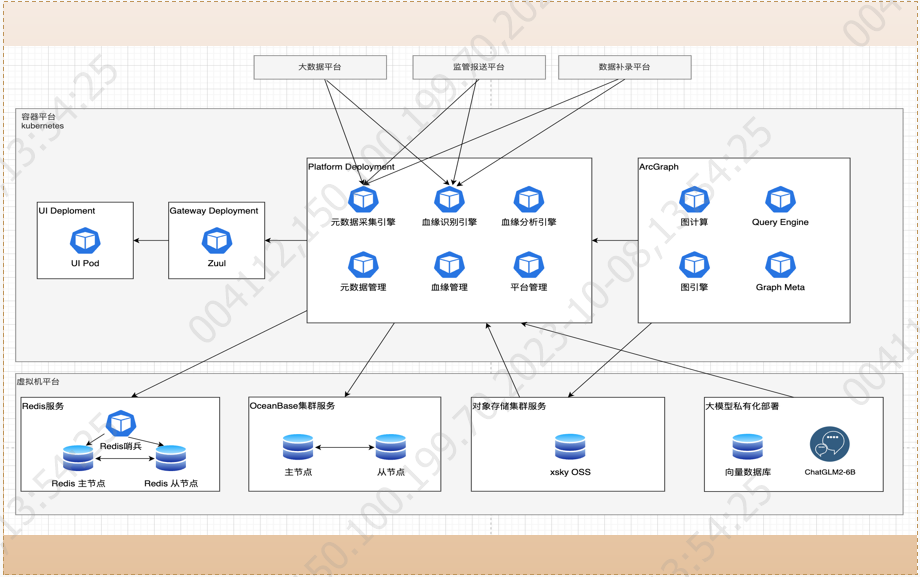The height and width of the screenshot is (577, 920).
Task: Click the 元数据管理 pod icon
Action: click(x=363, y=265)
